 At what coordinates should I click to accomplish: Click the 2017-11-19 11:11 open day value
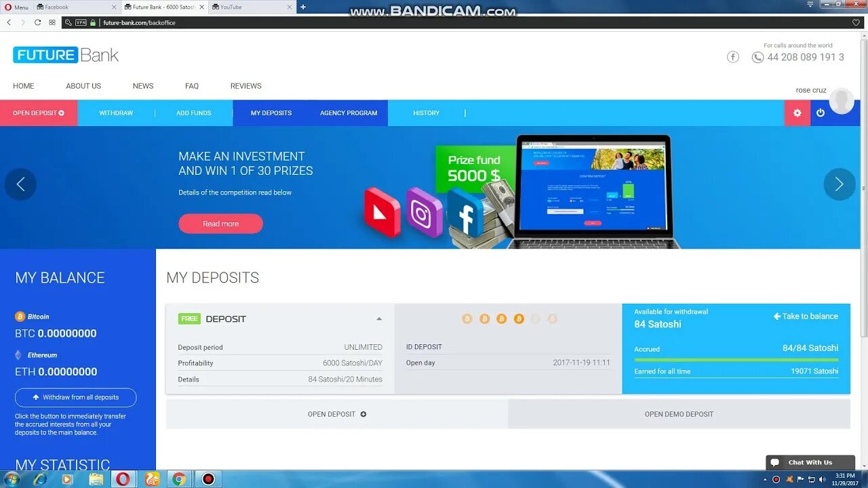click(x=582, y=363)
